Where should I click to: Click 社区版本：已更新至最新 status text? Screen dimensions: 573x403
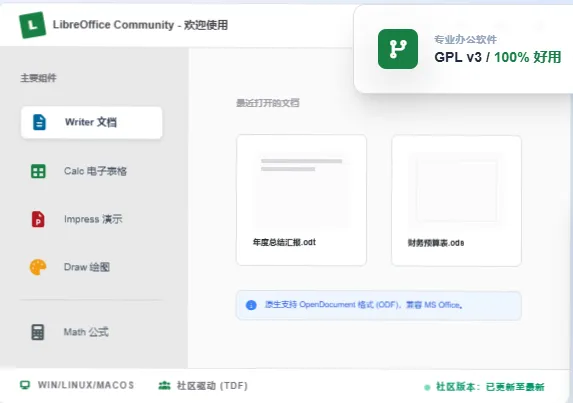pyautogui.click(x=490, y=387)
